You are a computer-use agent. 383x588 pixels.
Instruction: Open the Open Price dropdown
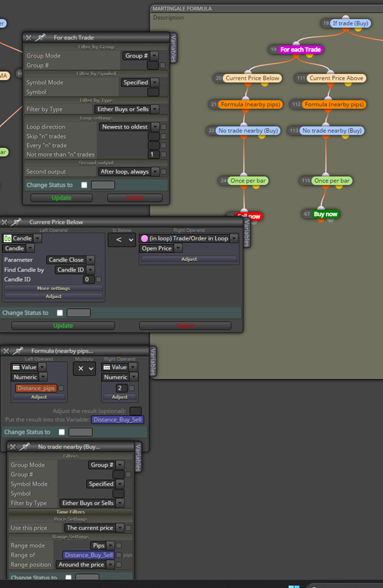pos(161,249)
